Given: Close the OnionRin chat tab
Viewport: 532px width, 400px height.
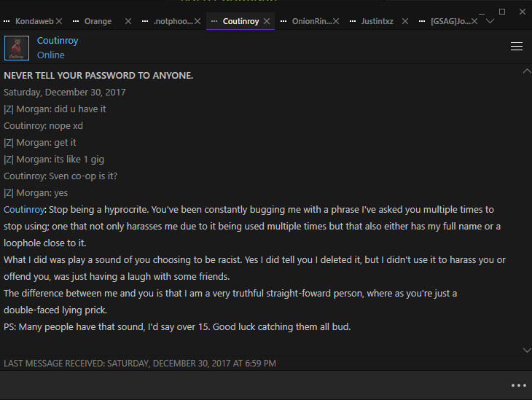Looking at the screenshot, I should point(336,21).
